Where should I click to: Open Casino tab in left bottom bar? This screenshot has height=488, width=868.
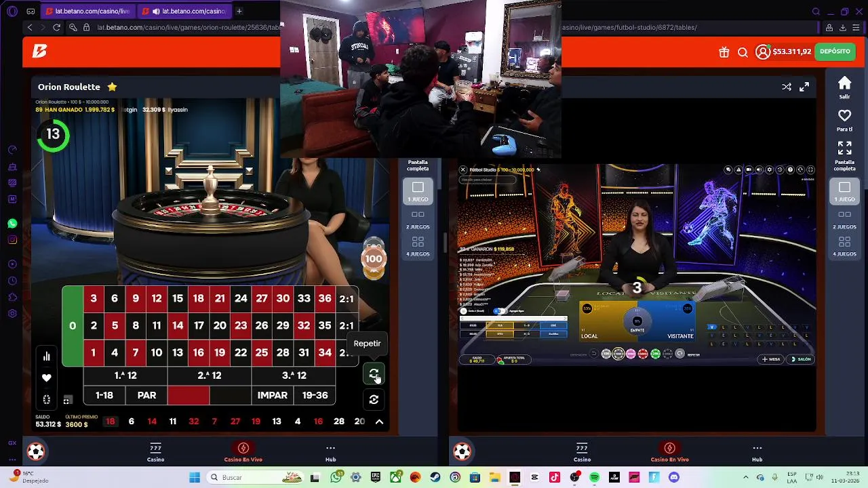[155, 452]
